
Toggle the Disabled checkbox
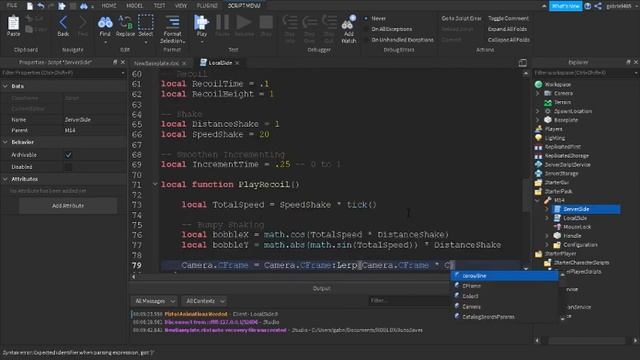(68, 167)
